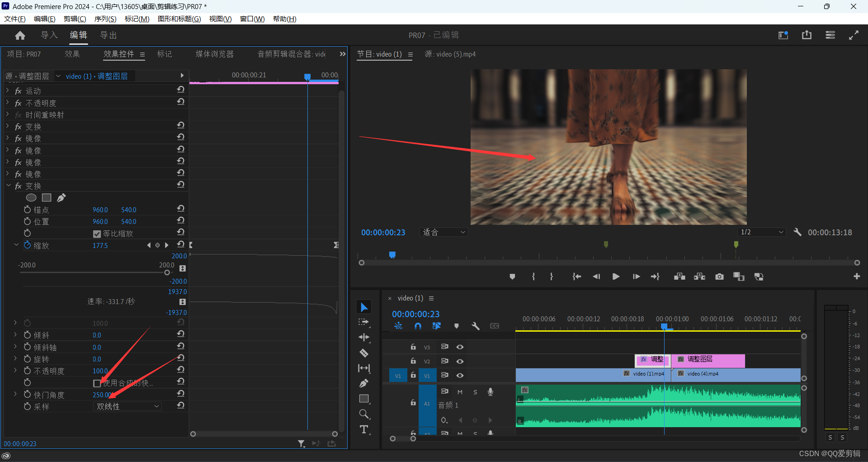Click the elliptical mask tool under Transform
The image size is (868, 462).
pyautogui.click(x=31, y=198)
